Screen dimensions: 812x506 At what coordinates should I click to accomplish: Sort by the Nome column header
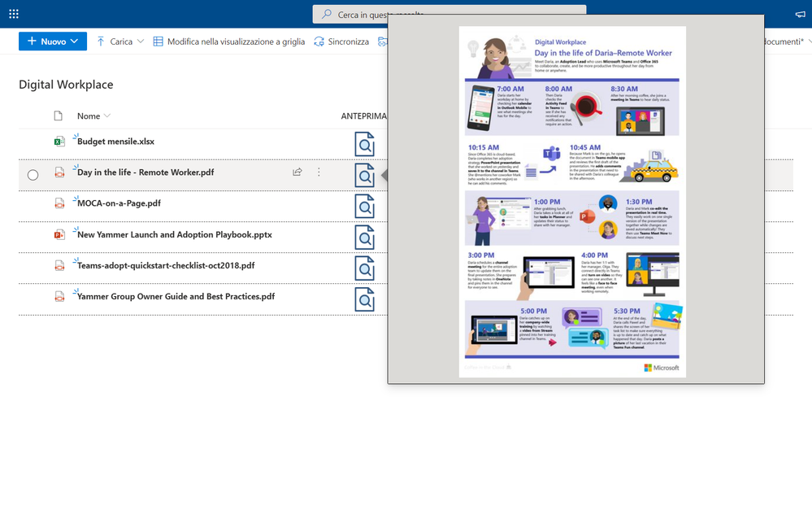coord(93,116)
